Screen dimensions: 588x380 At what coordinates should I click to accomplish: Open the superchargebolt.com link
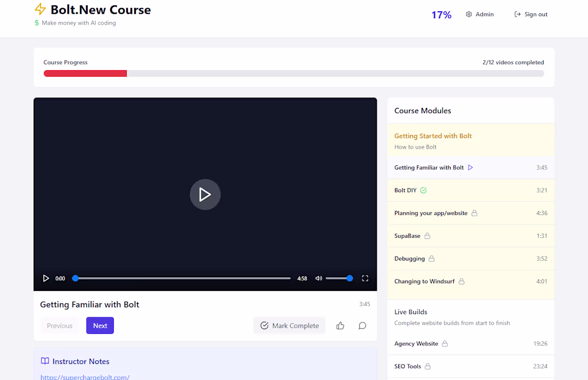pyautogui.click(x=85, y=377)
